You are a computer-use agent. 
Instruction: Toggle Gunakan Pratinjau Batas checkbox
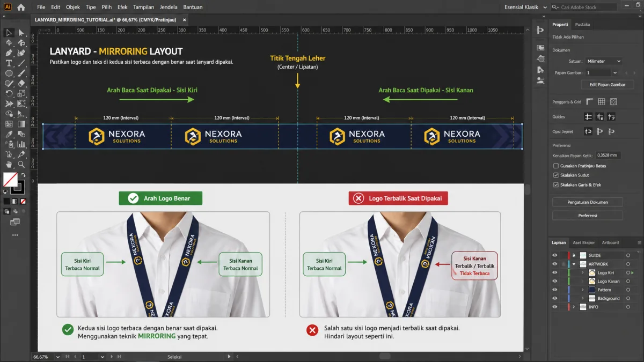pyautogui.click(x=556, y=166)
